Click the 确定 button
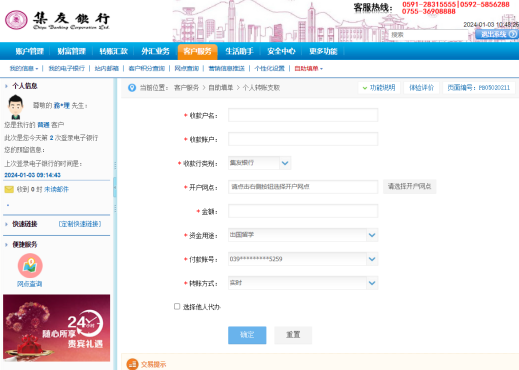 click(247, 335)
